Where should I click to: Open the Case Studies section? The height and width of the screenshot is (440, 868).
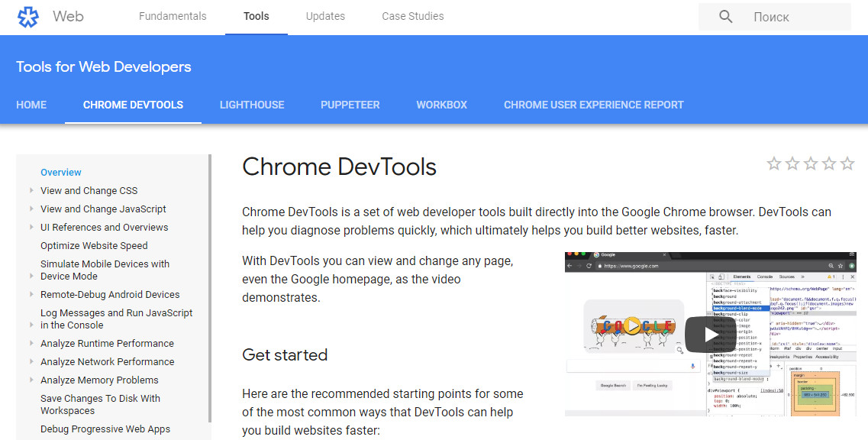[x=412, y=16]
